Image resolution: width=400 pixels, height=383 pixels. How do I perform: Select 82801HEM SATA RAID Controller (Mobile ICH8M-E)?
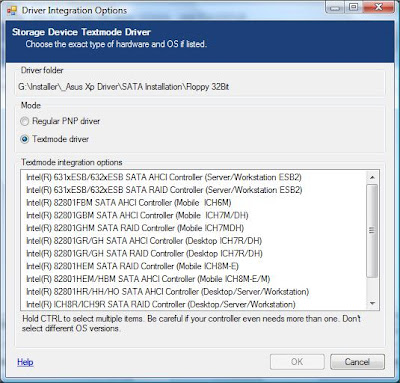tap(193, 266)
